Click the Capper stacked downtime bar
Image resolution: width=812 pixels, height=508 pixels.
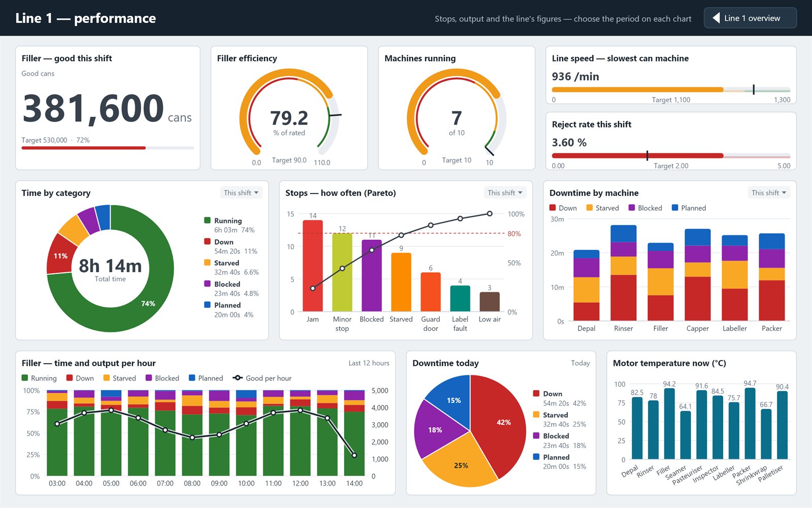pos(697,274)
